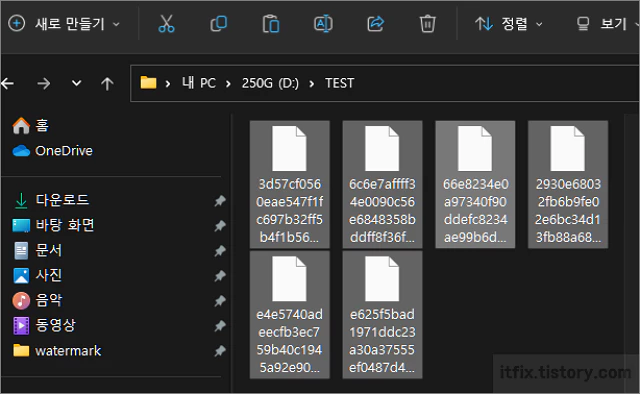Select file icon of 66e8234e0 file

tap(475, 149)
